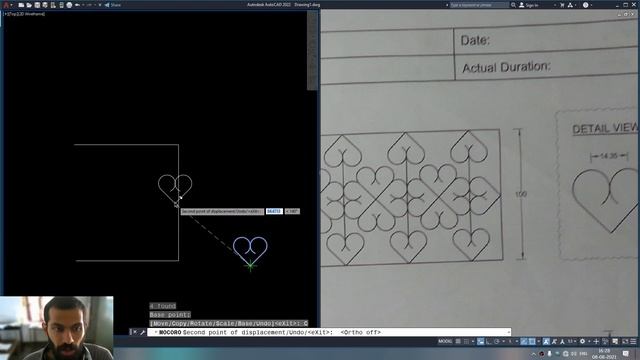Click the Save As icon
640x360 pixels.
point(45,5)
